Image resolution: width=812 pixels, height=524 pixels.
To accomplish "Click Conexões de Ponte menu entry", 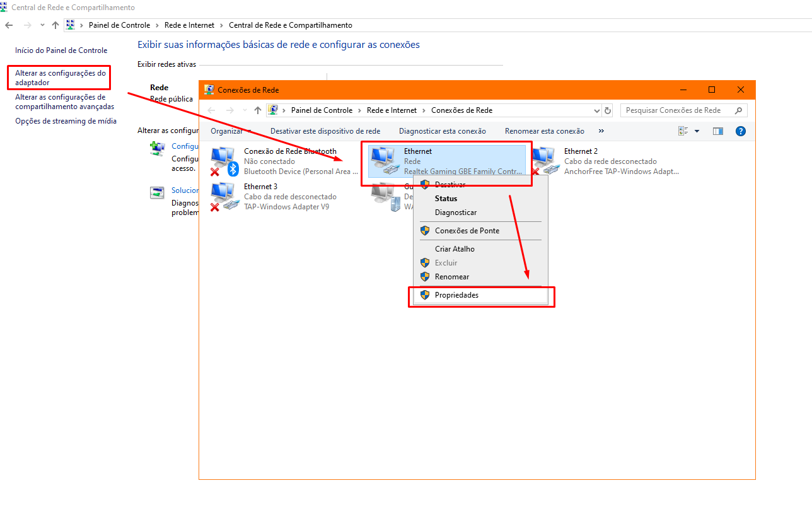I will 467,231.
